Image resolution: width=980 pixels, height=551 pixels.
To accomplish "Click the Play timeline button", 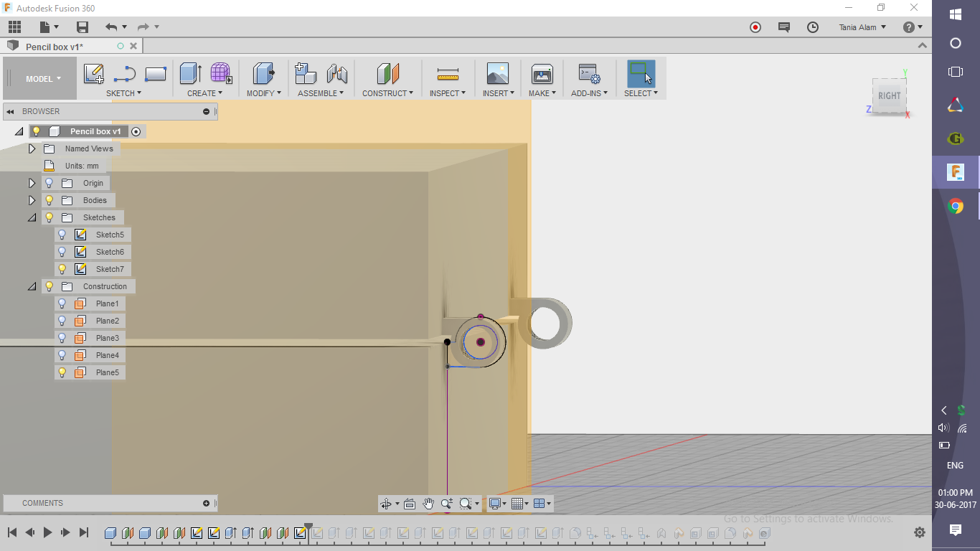I will tap(47, 532).
